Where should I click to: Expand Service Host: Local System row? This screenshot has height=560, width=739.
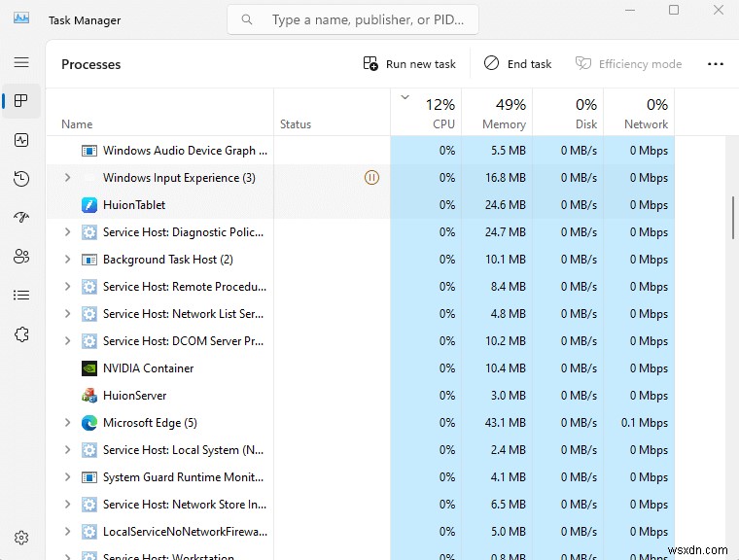pos(67,450)
